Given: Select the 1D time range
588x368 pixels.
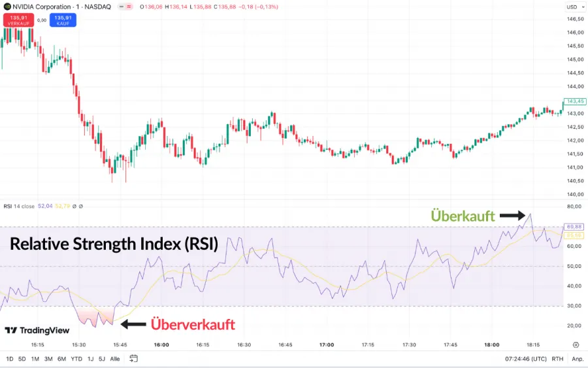Looking at the screenshot, I should pos(10,359).
